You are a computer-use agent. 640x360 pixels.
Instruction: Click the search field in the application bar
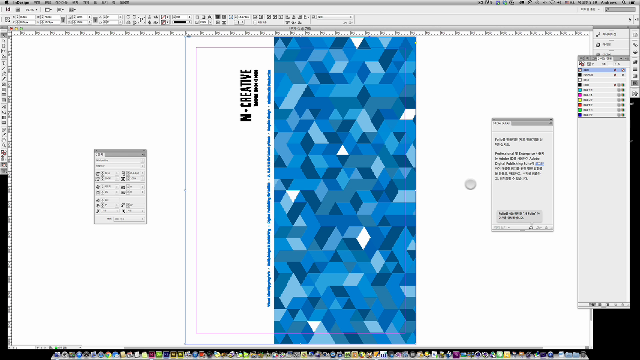click(620, 9)
